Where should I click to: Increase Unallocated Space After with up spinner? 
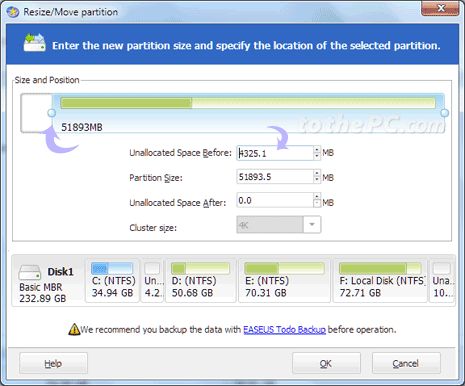pyautogui.click(x=317, y=197)
